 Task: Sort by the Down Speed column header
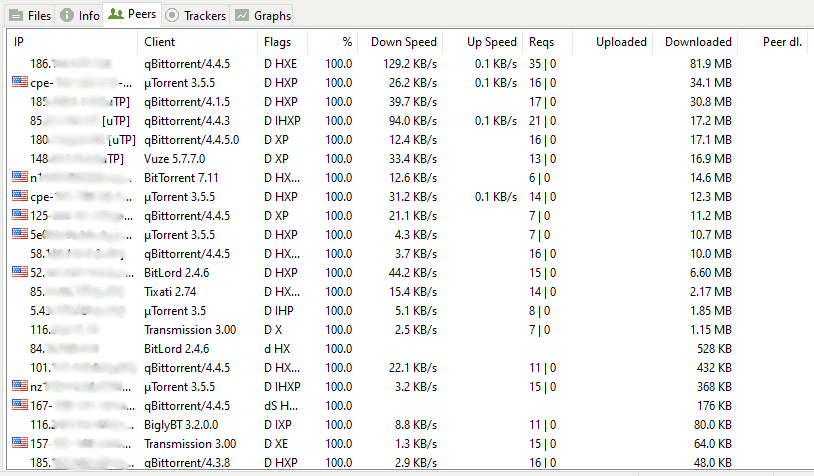(x=400, y=42)
